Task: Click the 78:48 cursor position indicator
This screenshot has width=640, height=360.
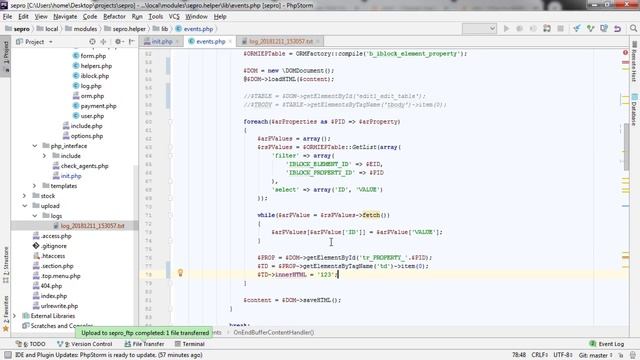Action: click(519, 355)
